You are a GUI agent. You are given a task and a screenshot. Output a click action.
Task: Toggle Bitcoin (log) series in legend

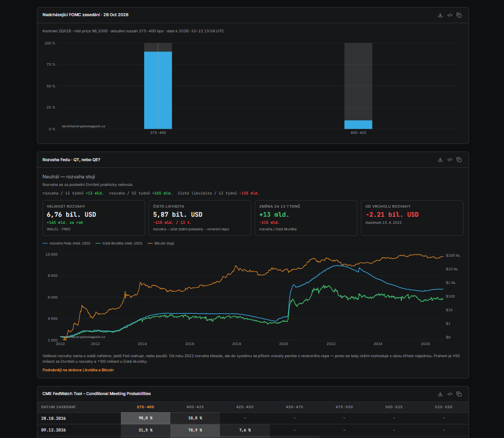click(161, 243)
